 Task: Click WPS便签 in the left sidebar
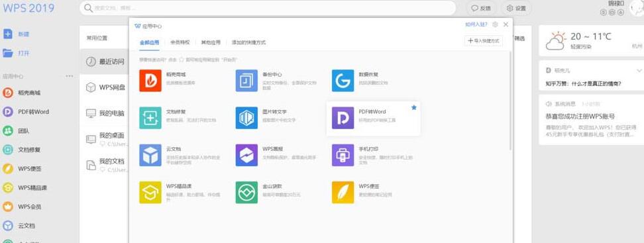[x=22, y=169]
